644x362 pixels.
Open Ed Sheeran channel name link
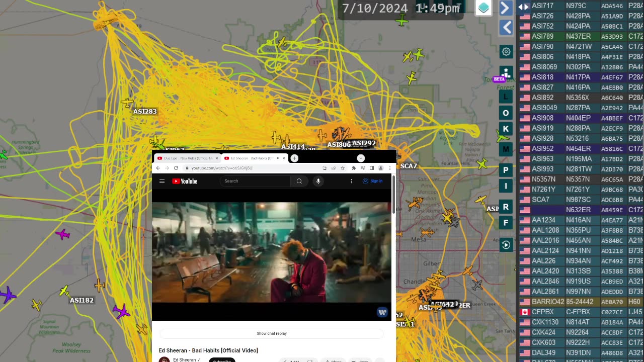click(x=184, y=360)
